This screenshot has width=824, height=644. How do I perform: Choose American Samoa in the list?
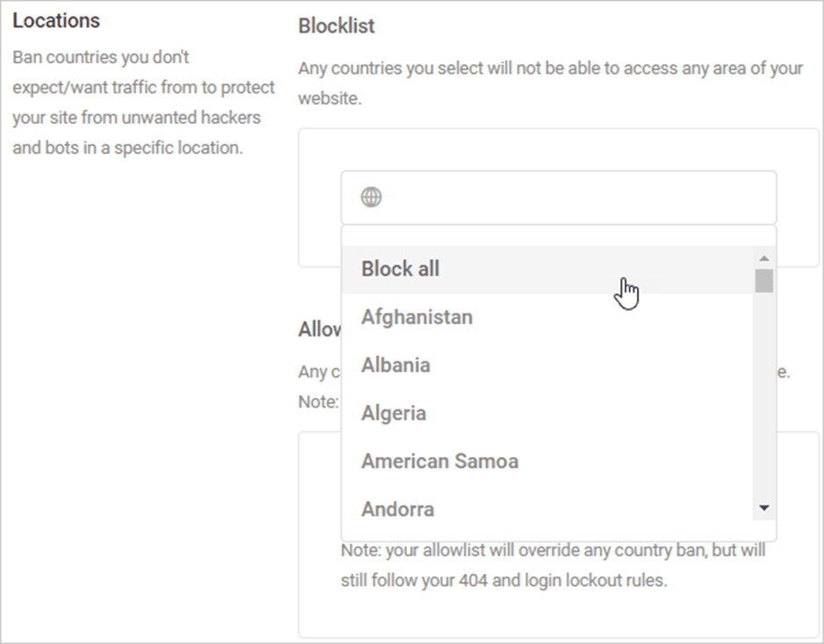(547, 461)
